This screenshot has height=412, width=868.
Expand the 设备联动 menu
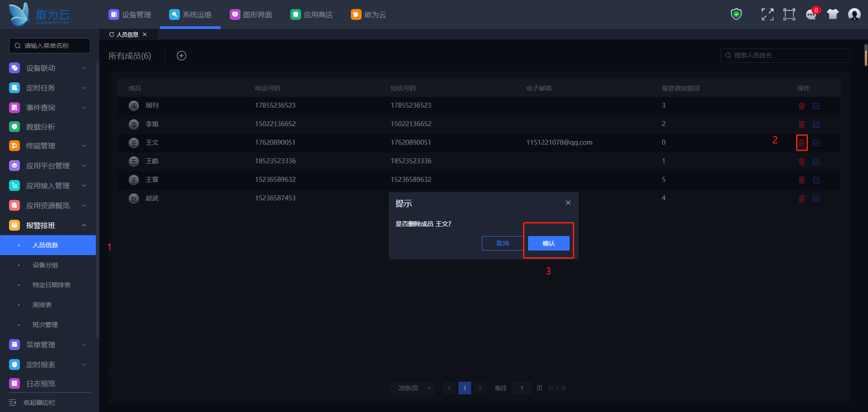(48, 68)
